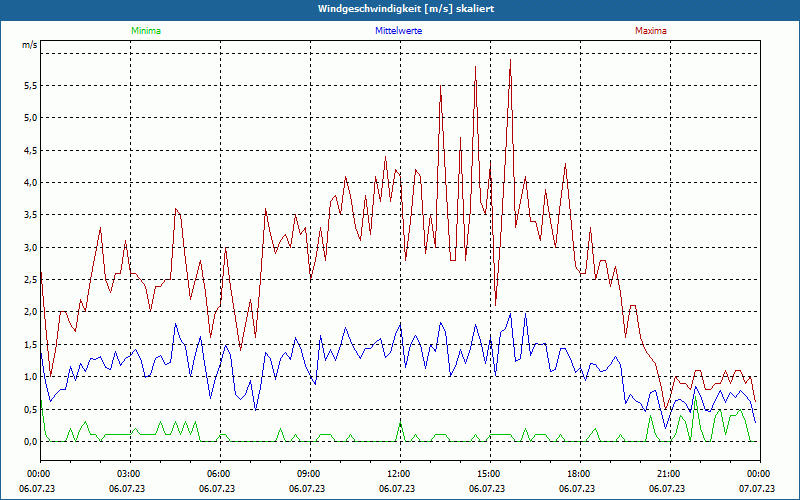Click the '07.07.23' date label
The height and width of the screenshot is (500, 800).
click(x=757, y=489)
